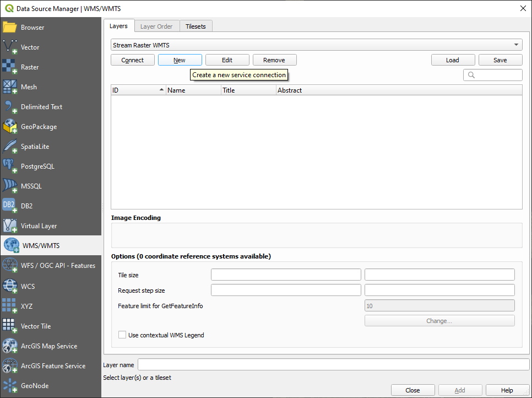
Task: Open the Vector Tile grid icon
Action: [x=9, y=326]
